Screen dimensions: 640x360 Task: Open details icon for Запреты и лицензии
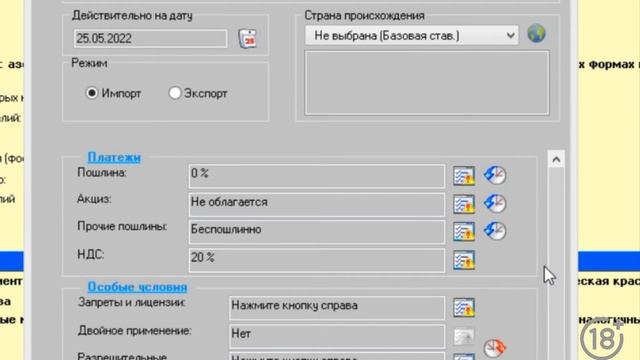pos(464,308)
